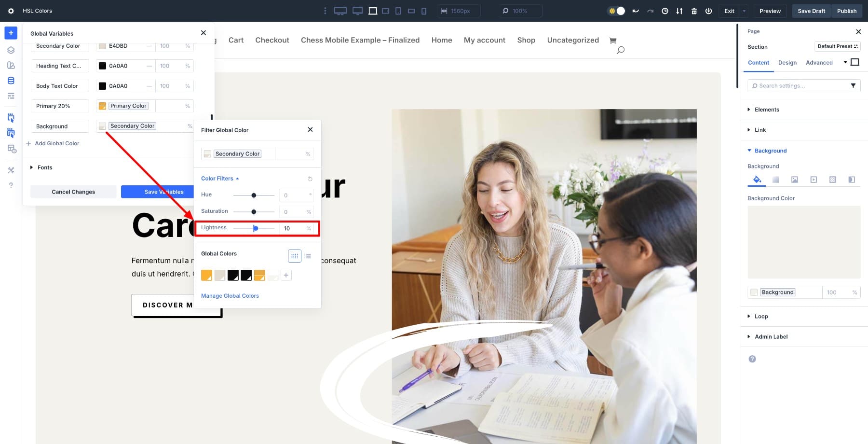This screenshot has width=868, height=444.
Task: Select the background image option in Background panel
Action: coord(794,179)
